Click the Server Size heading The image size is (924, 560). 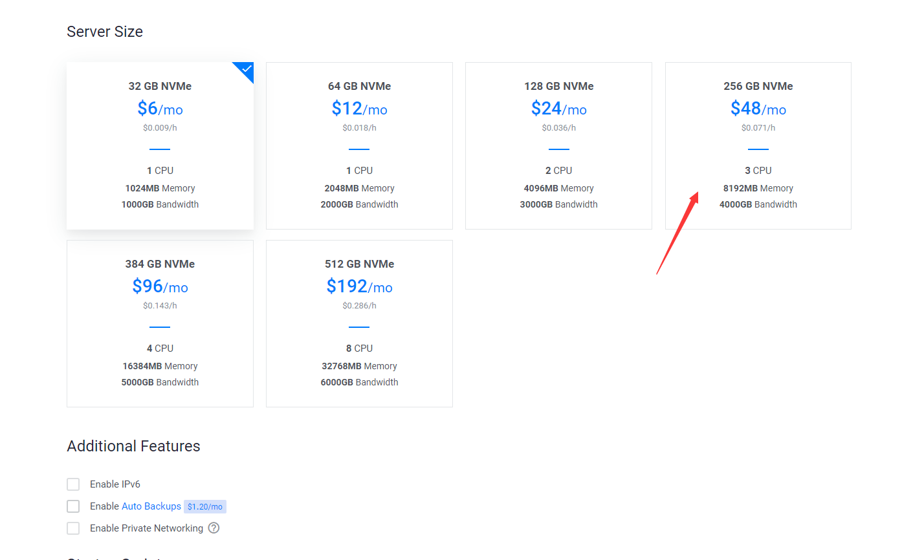[x=105, y=32]
